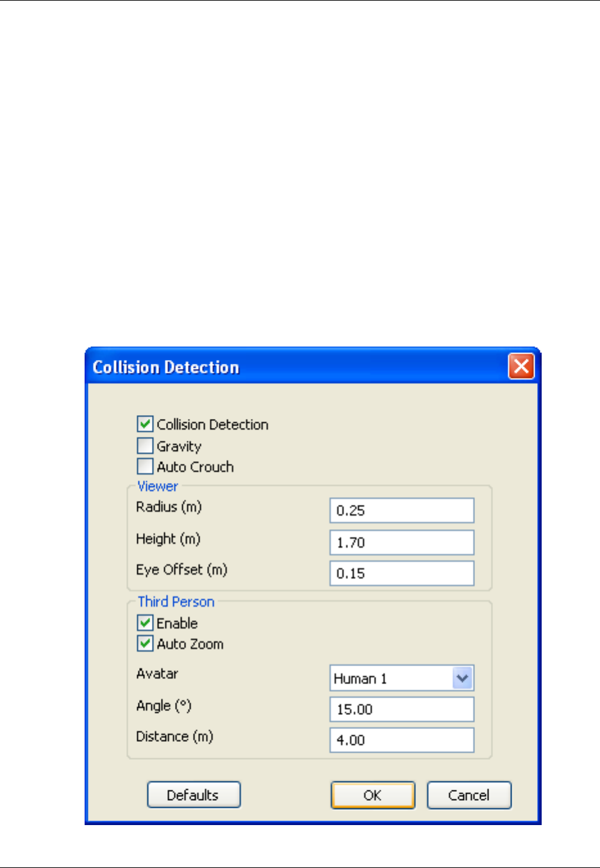Confirm settings with the OK button
Image resolution: width=600 pixels, height=868 pixels.
coord(373,795)
